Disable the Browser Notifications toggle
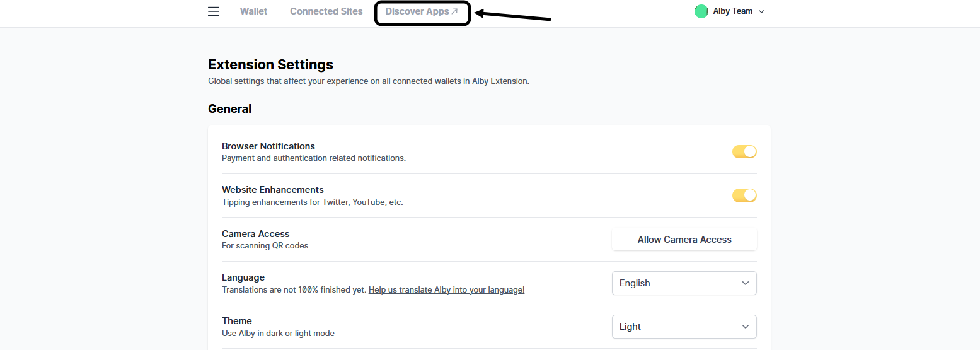 (744, 151)
